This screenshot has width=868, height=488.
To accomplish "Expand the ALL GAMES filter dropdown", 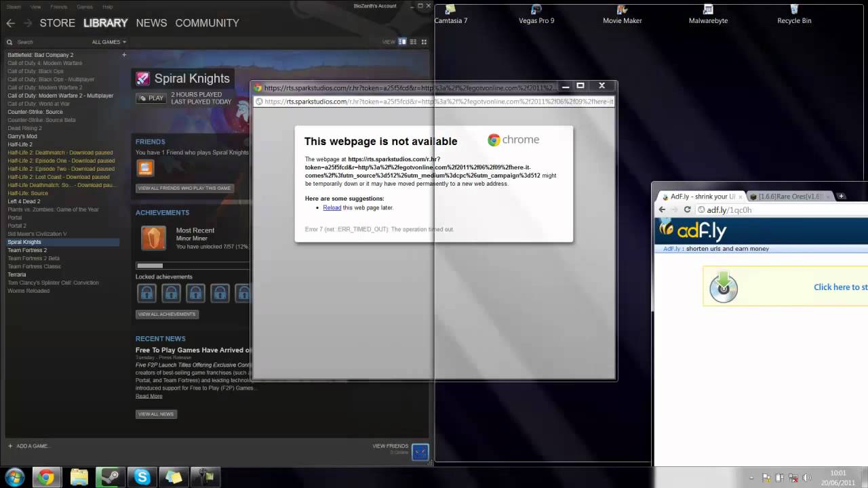I will click(x=109, y=42).
